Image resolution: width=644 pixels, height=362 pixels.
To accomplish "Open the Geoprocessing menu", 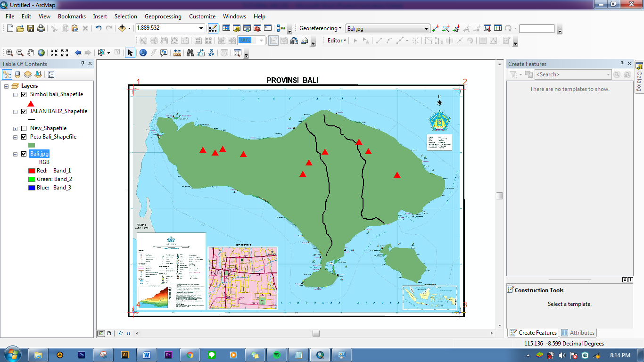I will coord(163,16).
